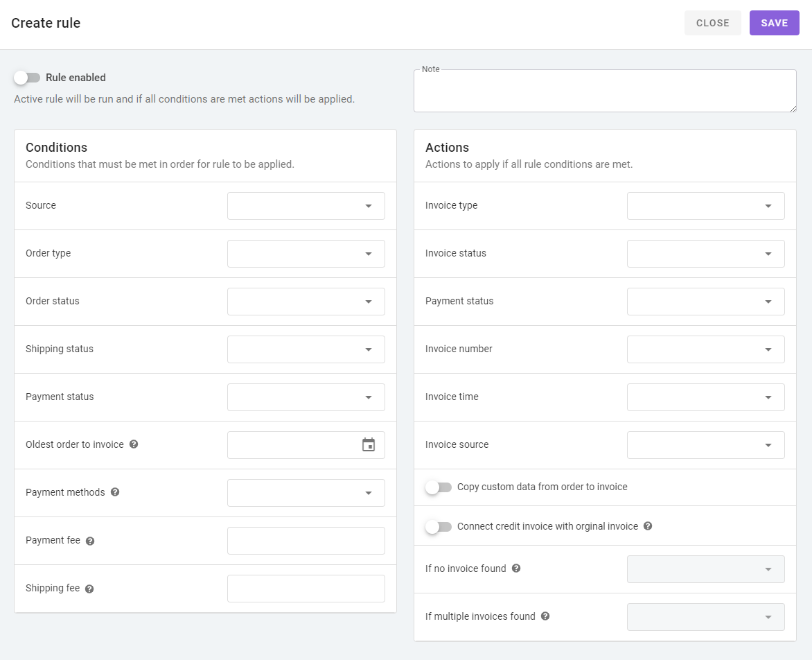812x660 pixels.
Task: Click the Create rule title
Action: pos(46,24)
